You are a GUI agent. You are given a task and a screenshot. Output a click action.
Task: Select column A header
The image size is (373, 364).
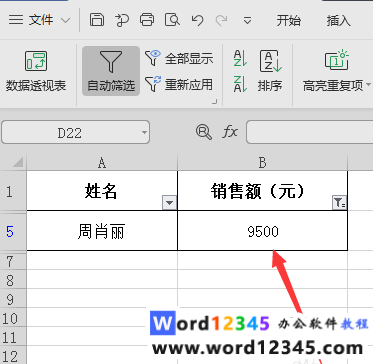(102, 163)
